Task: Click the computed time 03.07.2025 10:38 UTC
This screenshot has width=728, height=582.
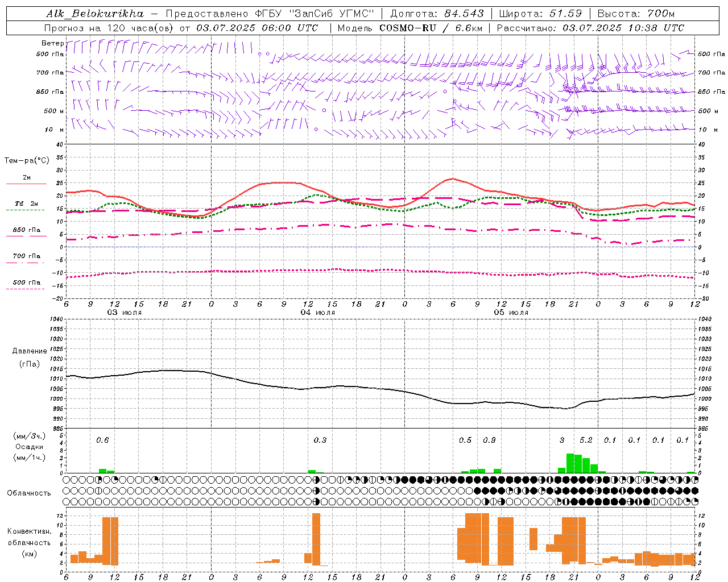Action: [x=623, y=28]
